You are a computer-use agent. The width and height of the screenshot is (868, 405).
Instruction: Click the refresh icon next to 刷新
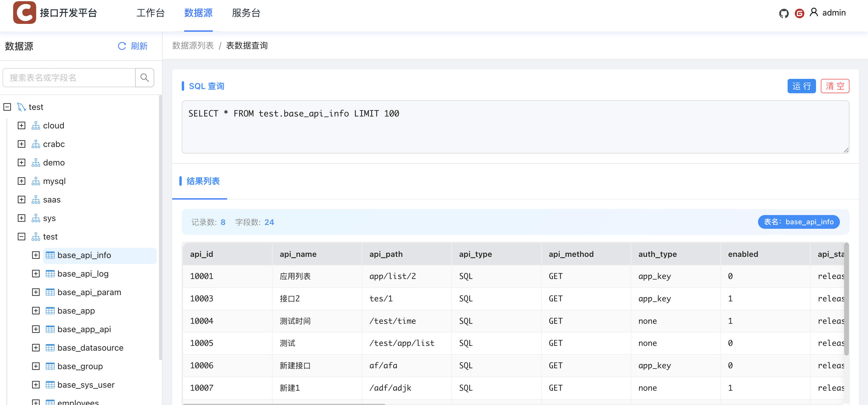point(122,46)
